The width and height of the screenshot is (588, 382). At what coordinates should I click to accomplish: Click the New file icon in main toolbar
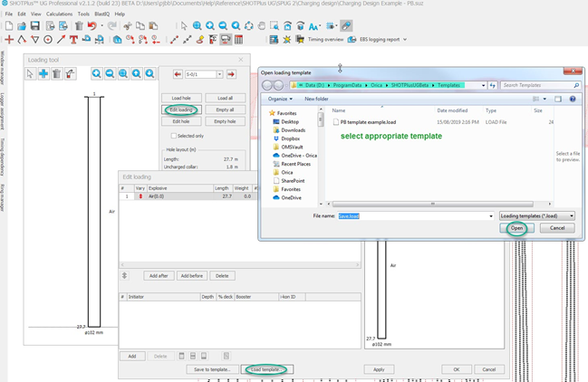click(x=9, y=26)
